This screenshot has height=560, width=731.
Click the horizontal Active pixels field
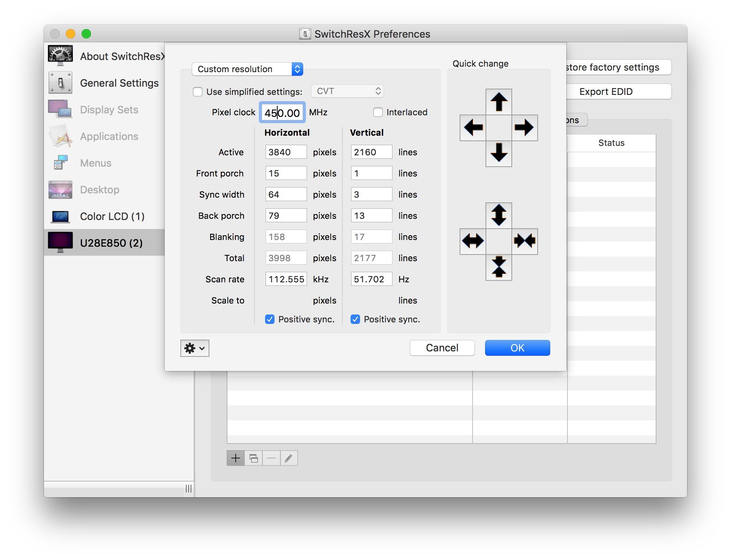click(x=286, y=152)
